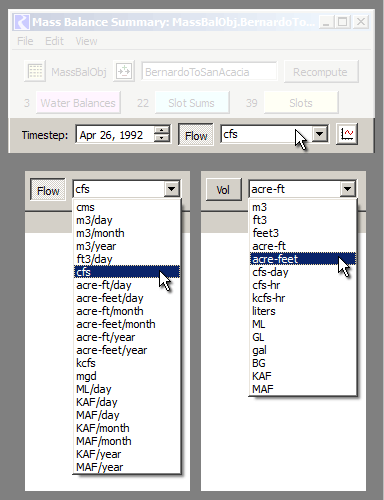
Task: Choose feet3 volume unit
Action: (303, 233)
